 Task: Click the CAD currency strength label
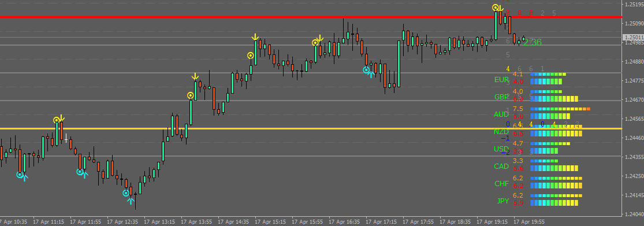[x=502, y=166]
